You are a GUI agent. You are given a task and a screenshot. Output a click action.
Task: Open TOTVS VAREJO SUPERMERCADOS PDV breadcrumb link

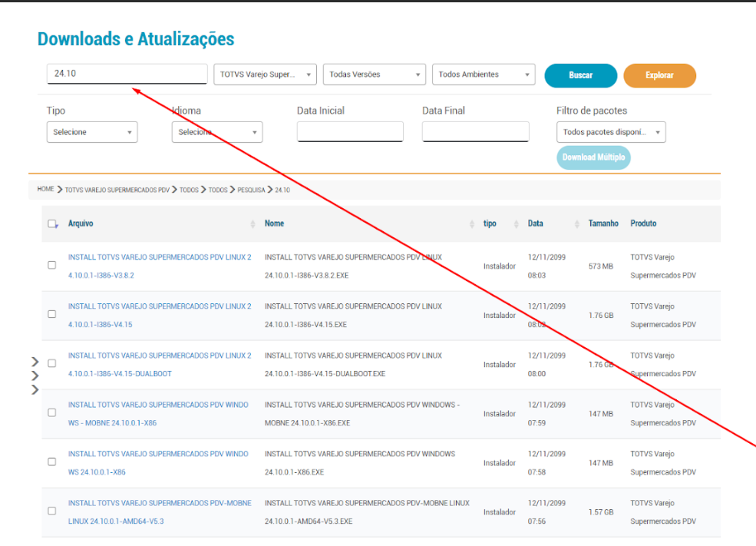117,190
